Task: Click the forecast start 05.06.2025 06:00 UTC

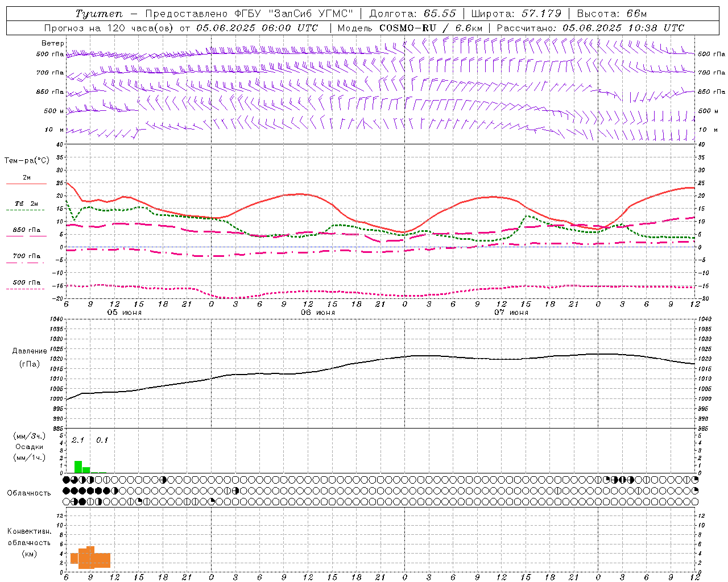Action: point(257,28)
